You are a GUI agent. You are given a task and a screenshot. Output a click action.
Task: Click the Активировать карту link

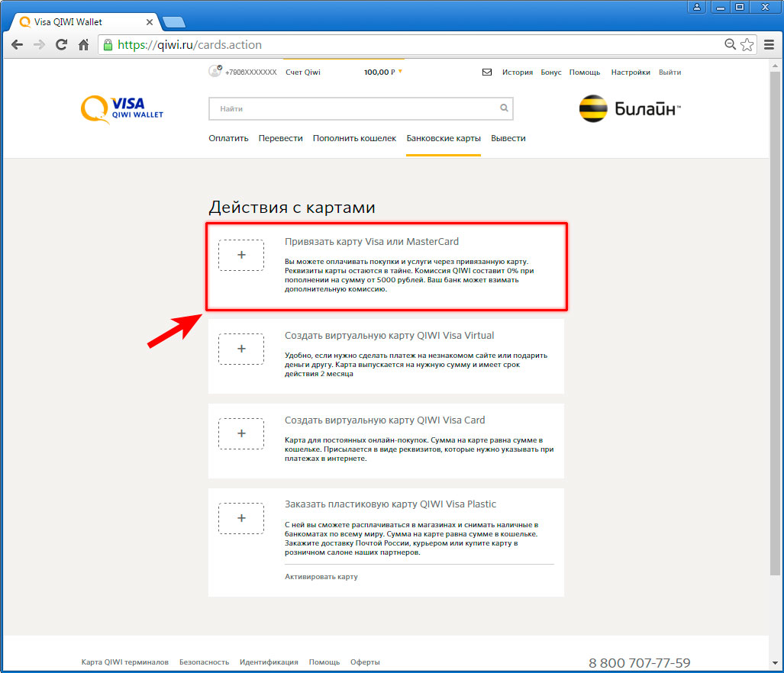pyautogui.click(x=321, y=577)
